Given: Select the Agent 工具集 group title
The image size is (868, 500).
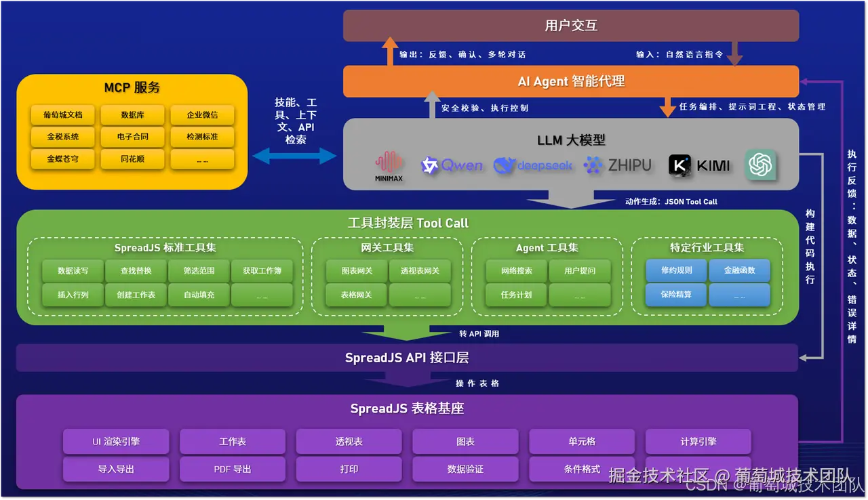Looking at the screenshot, I should coord(547,248).
